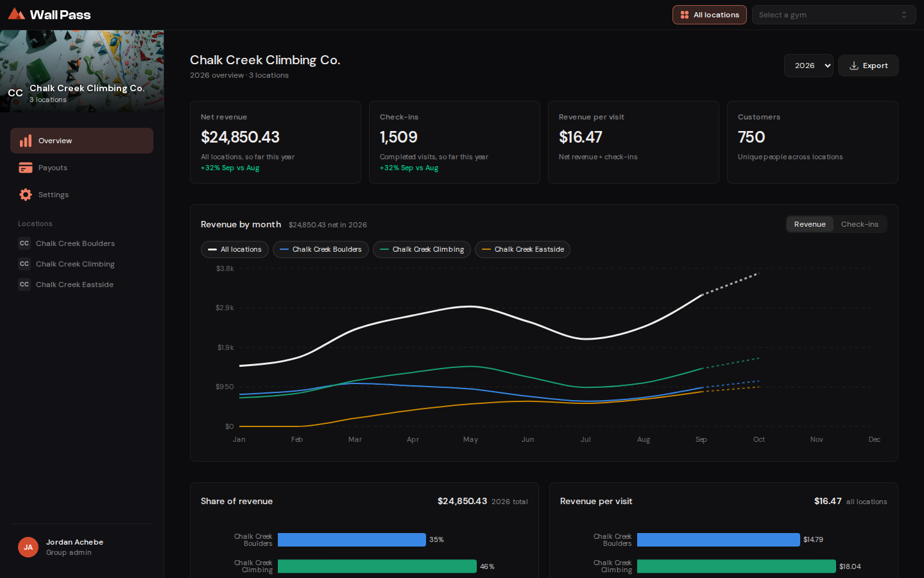
Task: Click the Chalk Creek Climbing 46% revenue share bar
Action: [x=377, y=566]
